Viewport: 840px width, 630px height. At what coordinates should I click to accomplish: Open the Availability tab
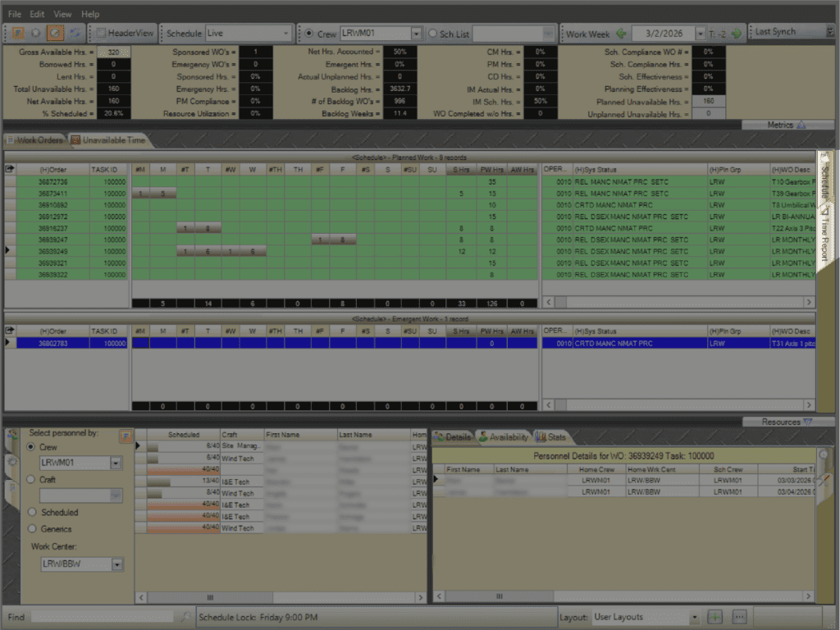(x=504, y=437)
